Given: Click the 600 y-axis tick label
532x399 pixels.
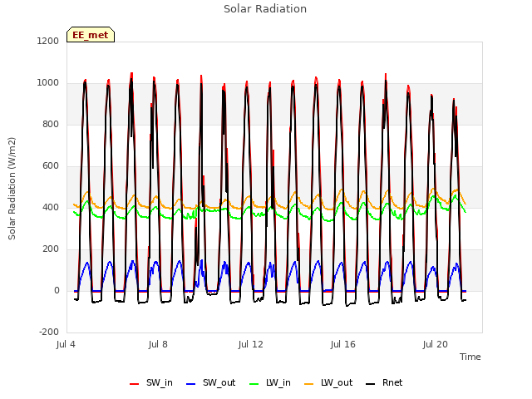Looking at the screenshot, I should coord(51,166).
